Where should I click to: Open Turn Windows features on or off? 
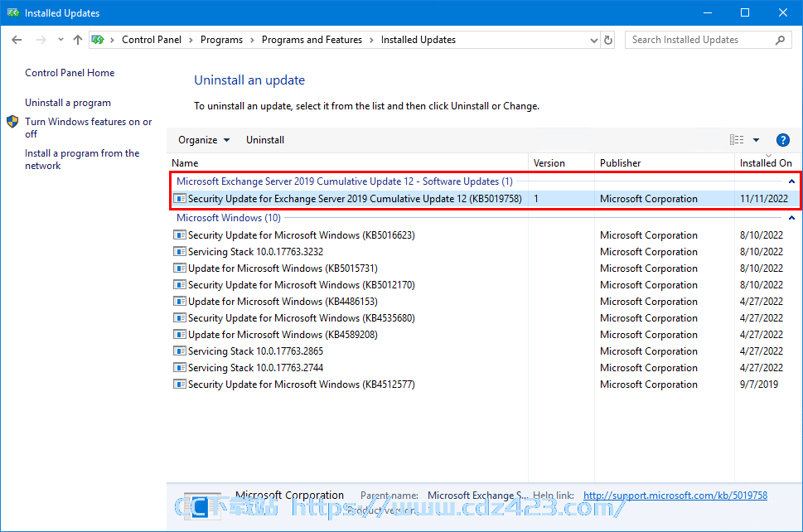tap(88, 128)
